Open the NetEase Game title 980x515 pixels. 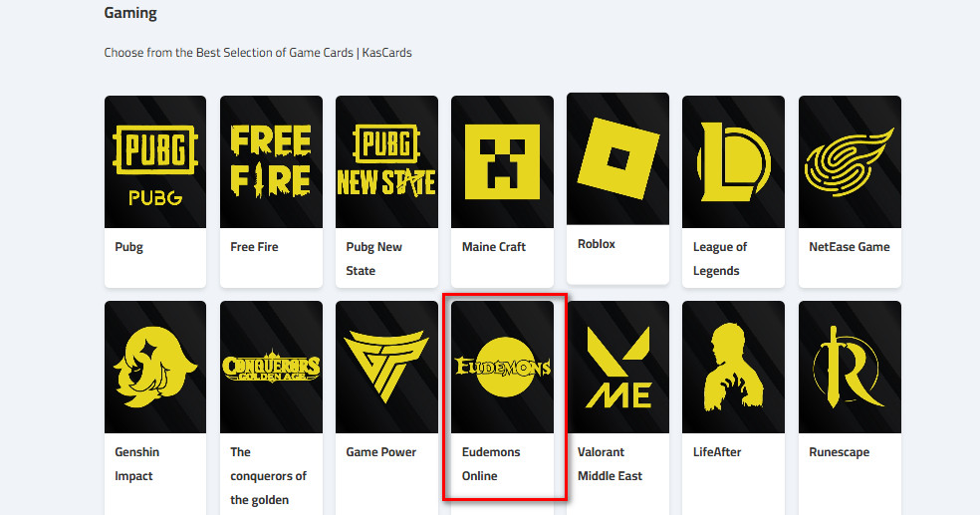pos(850,247)
